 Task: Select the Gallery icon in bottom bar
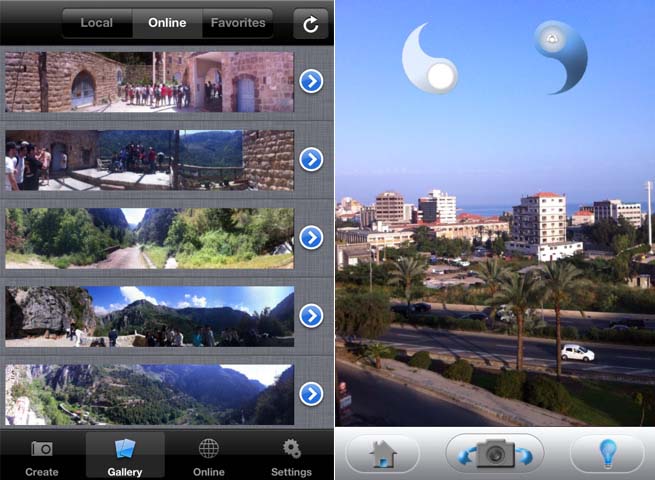coord(125,456)
